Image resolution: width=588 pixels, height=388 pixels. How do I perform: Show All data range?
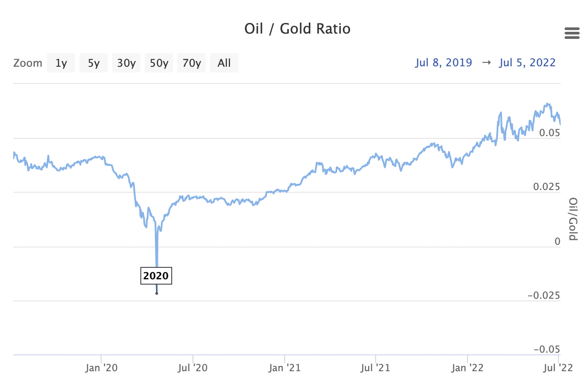[224, 63]
